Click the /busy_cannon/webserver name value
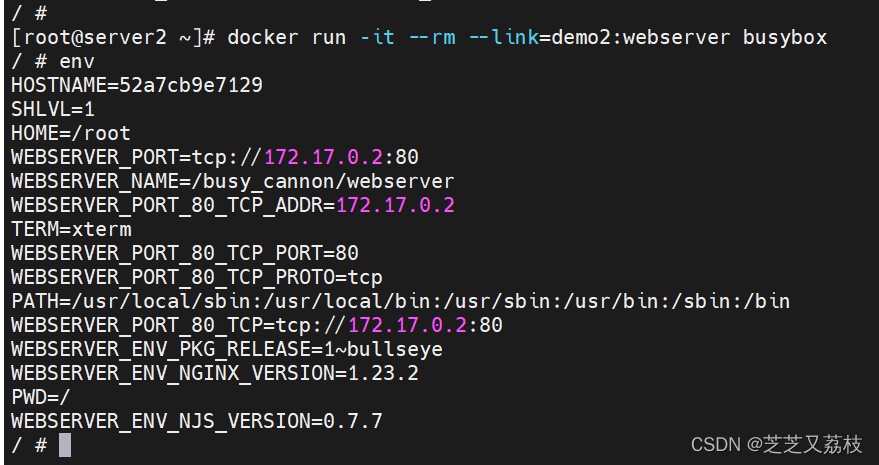Screen dimensions: 879x465 [335, 182]
